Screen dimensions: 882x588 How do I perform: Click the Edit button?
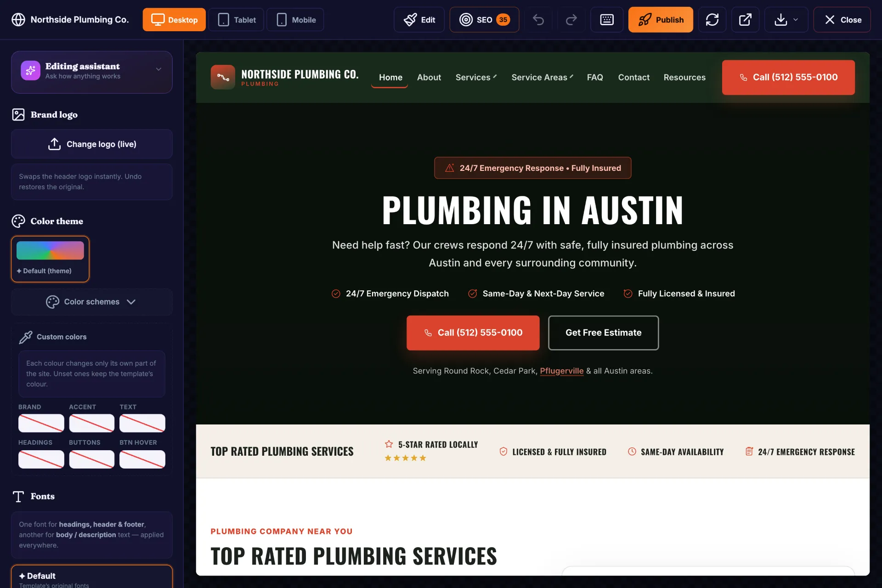click(x=419, y=20)
